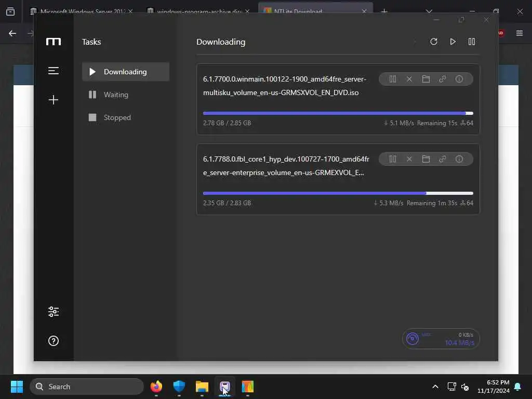Pause the winmain GRMSXVOL ISO download
Screen dimensions: 532x399
[x=393, y=79]
